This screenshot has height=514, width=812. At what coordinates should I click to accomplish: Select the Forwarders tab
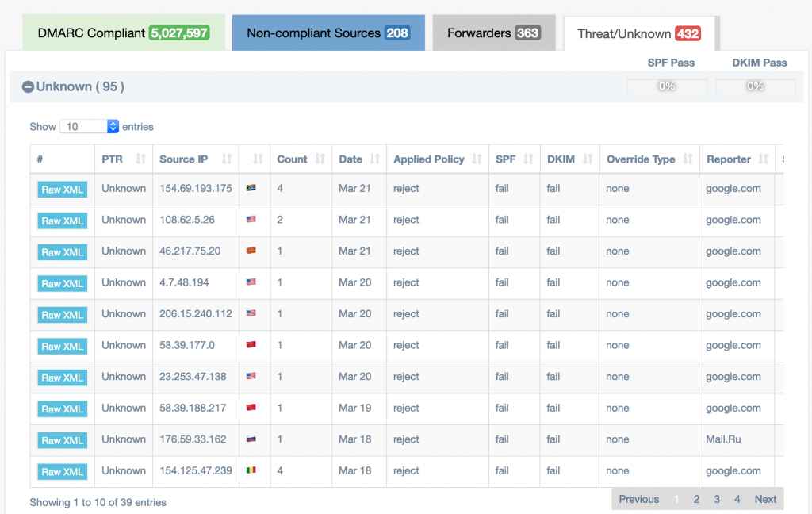(x=493, y=33)
